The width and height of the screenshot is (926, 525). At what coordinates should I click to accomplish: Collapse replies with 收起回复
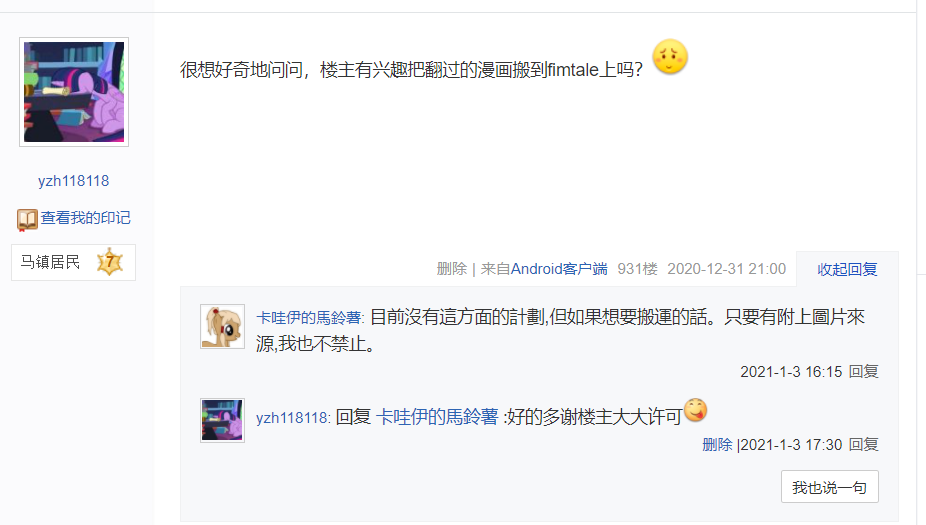pos(847,269)
